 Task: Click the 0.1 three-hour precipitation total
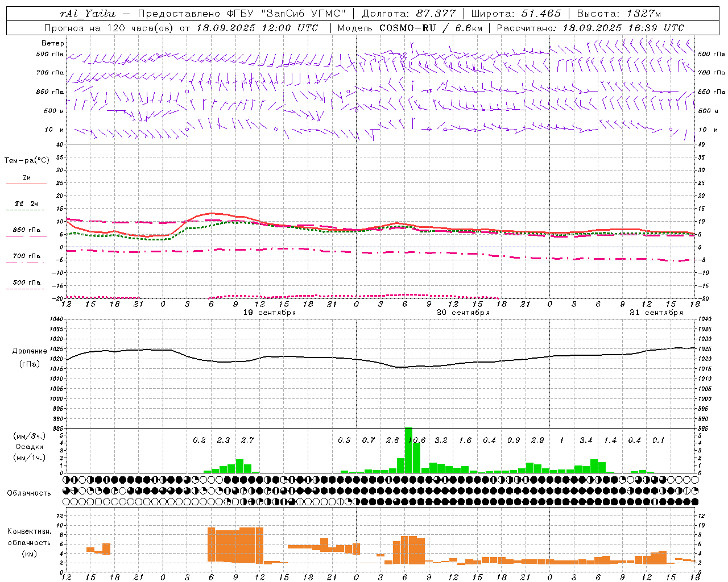(x=658, y=440)
